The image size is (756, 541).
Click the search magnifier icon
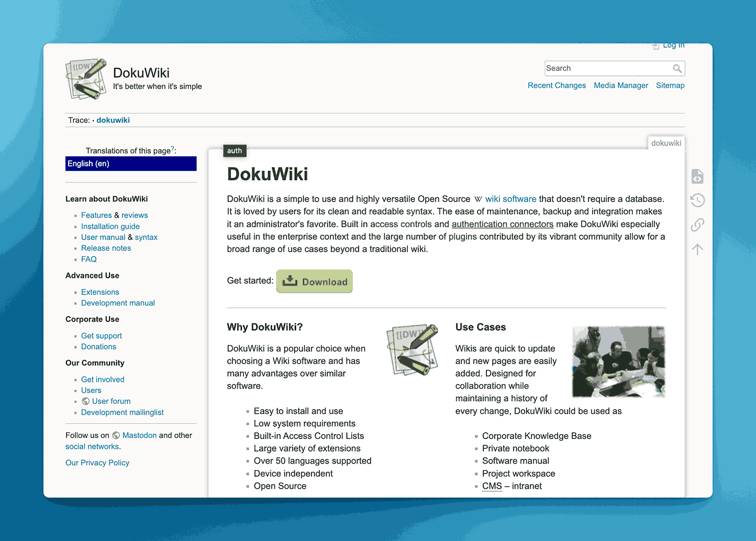tap(677, 69)
